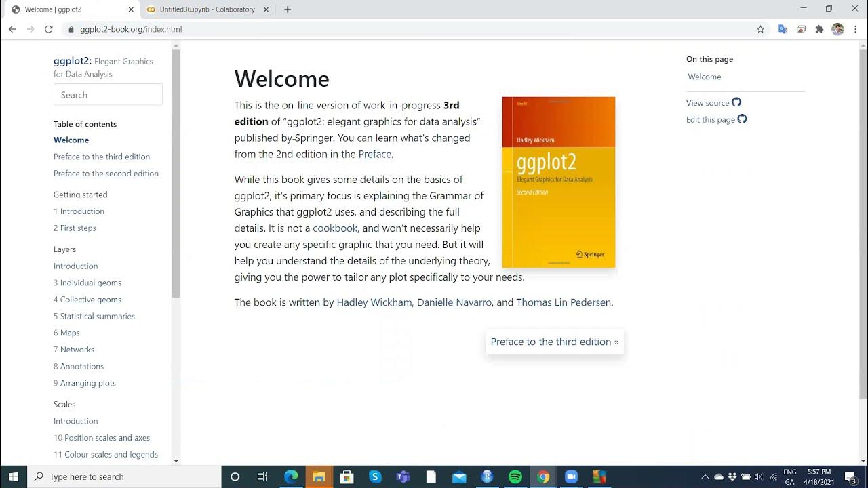Image resolution: width=868 pixels, height=488 pixels.
Task: Click the browser forward arrow
Action: (31, 29)
